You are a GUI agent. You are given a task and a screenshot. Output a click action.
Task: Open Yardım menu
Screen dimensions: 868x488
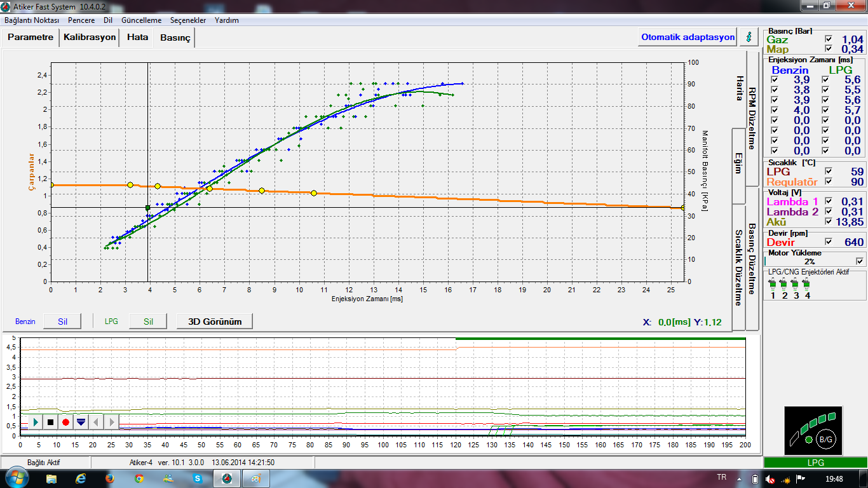[227, 20]
